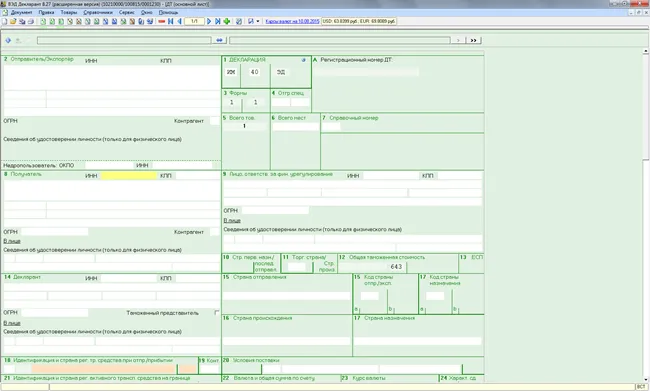The width and height of the screenshot is (650, 391).
Task: Open the Документ menu
Action: tap(21, 12)
